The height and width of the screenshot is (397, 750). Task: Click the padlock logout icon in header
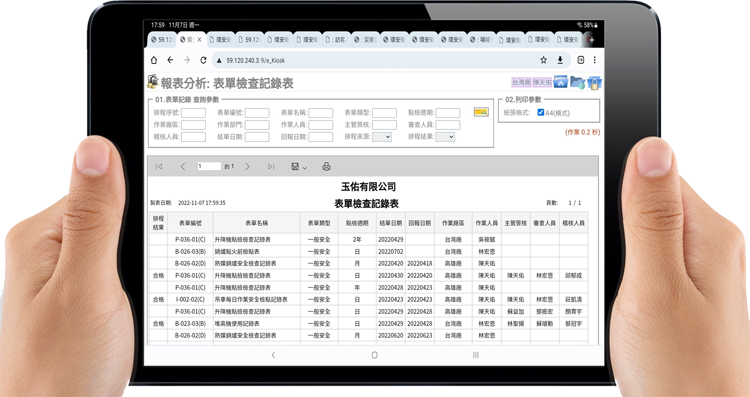tap(594, 83)
